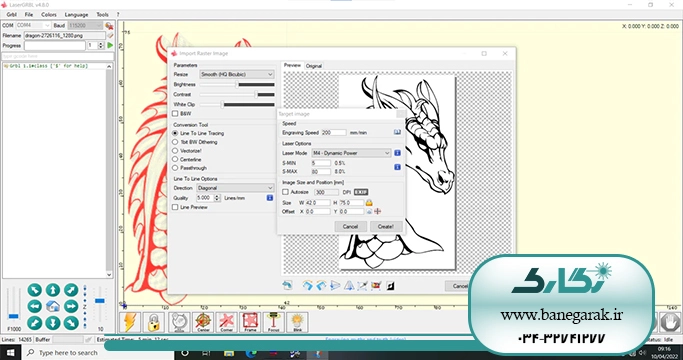Click the Create! button
Image resolution: width=683 pixels, height=360 pixels.
[x=386, y=227]
